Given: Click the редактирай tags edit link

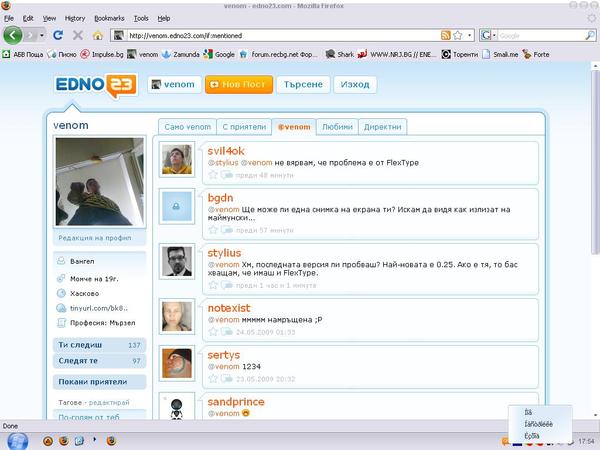Looking at the screenshot, I should click(x=109, y=403).
